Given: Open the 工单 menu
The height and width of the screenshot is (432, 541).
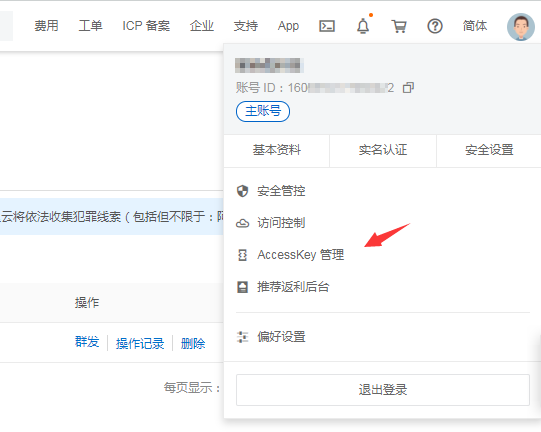Looking at the screenshot, I should pyautogui.click(x=90, y=26).
